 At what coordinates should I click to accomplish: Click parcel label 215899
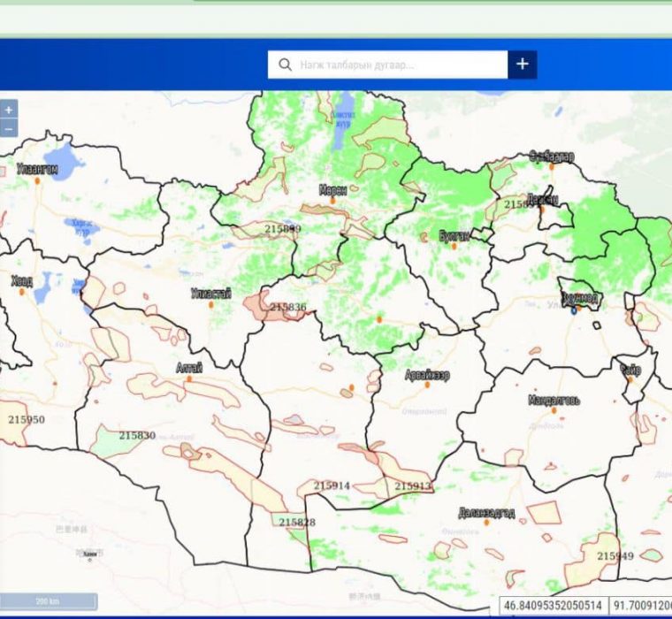coord(283,229)
